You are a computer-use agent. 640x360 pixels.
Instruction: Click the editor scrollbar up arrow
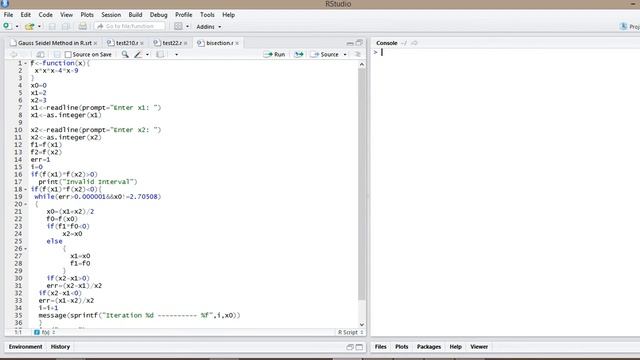(x=362, y=64)
